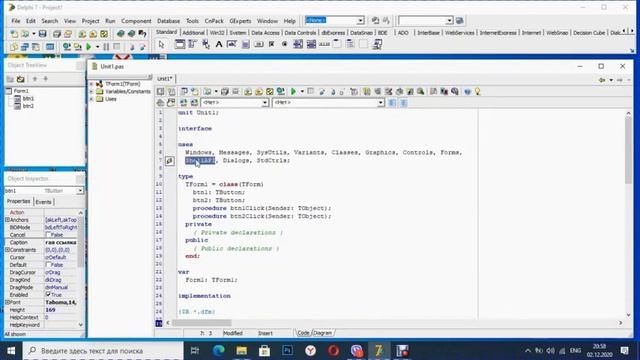Open the object selector dropdown showing btn1 TButton
This screenshot has height=360, width=640.
80,191
